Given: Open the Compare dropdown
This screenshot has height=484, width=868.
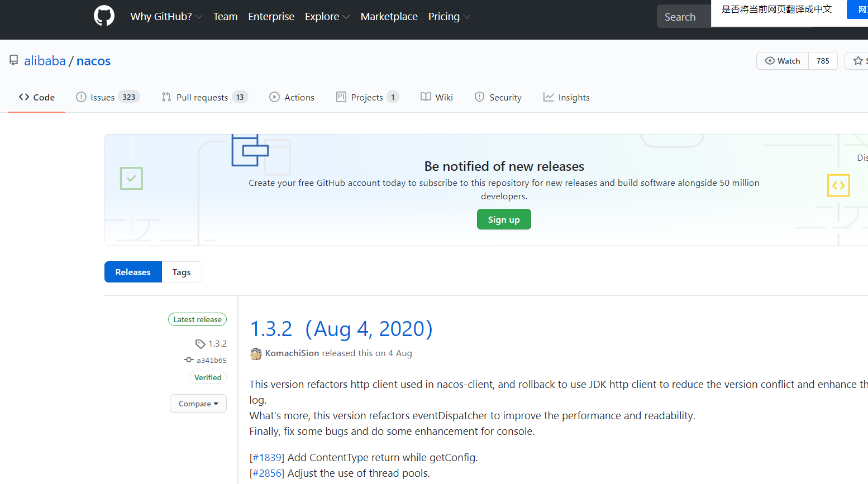Looking at the screenshot, I should click(x=198, y=404).
